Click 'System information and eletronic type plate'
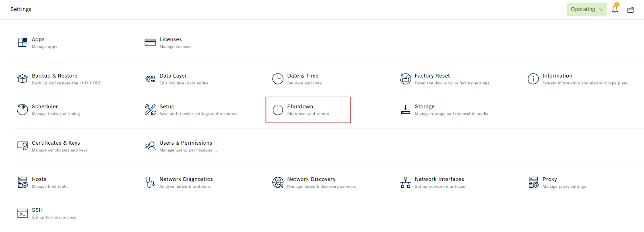This screenshot has width=644, height=232. coord(585,83)
